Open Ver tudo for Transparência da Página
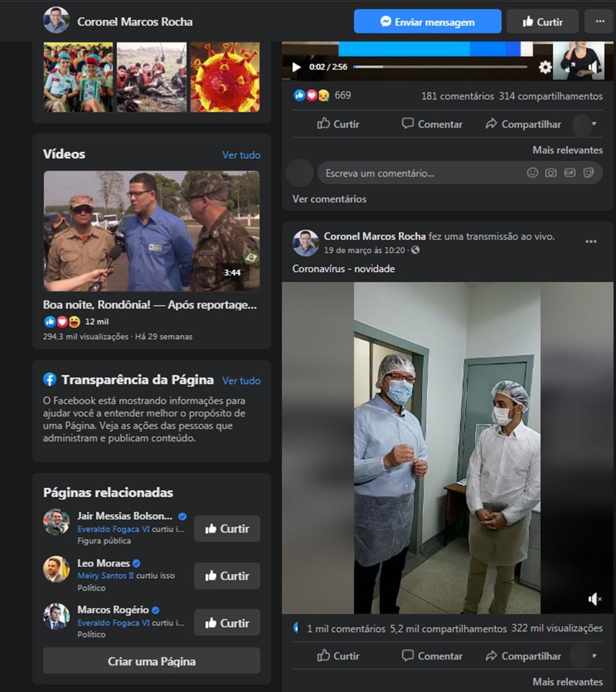Image resolution: width=616 pixels, height=692 pixels. [241, 381]
